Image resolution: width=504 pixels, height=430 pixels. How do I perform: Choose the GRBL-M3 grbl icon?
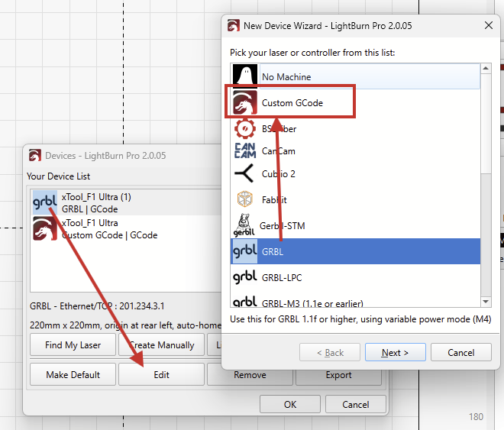pos(245,302)
